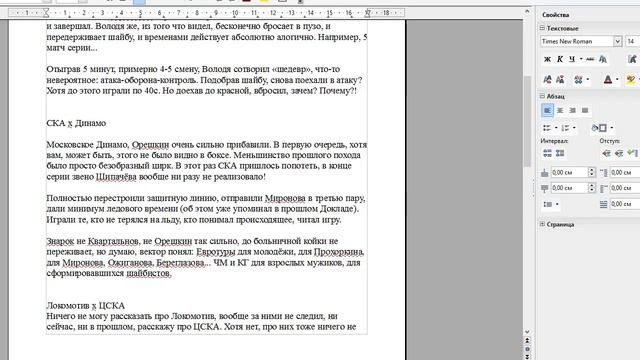Open font name dropdown Times New Roman
Viewport: 640px width, 360px height.
click(x=618, y=41)
